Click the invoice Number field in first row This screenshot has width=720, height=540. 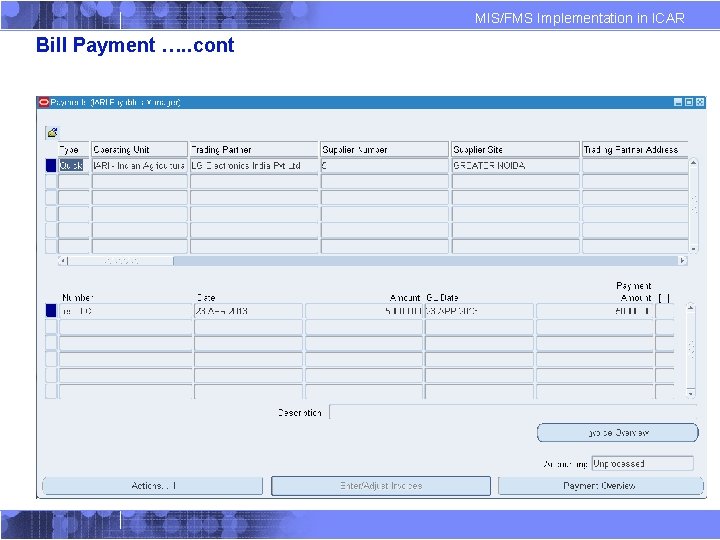click(x=125, y=311)
